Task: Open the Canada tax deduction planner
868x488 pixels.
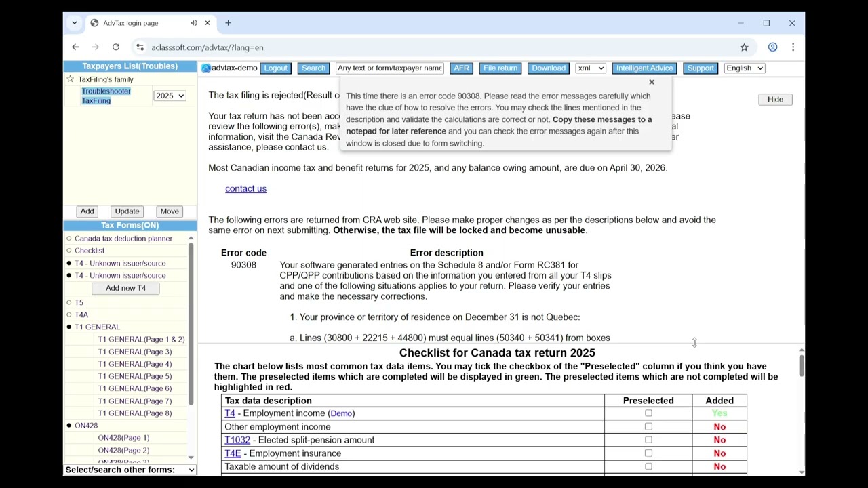Action: (x=123, y=239)
